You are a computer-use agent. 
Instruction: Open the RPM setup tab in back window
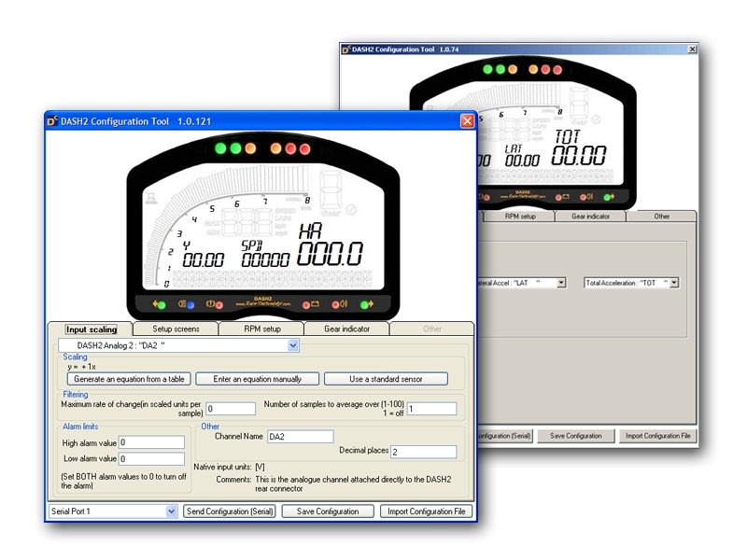(520, 217)
